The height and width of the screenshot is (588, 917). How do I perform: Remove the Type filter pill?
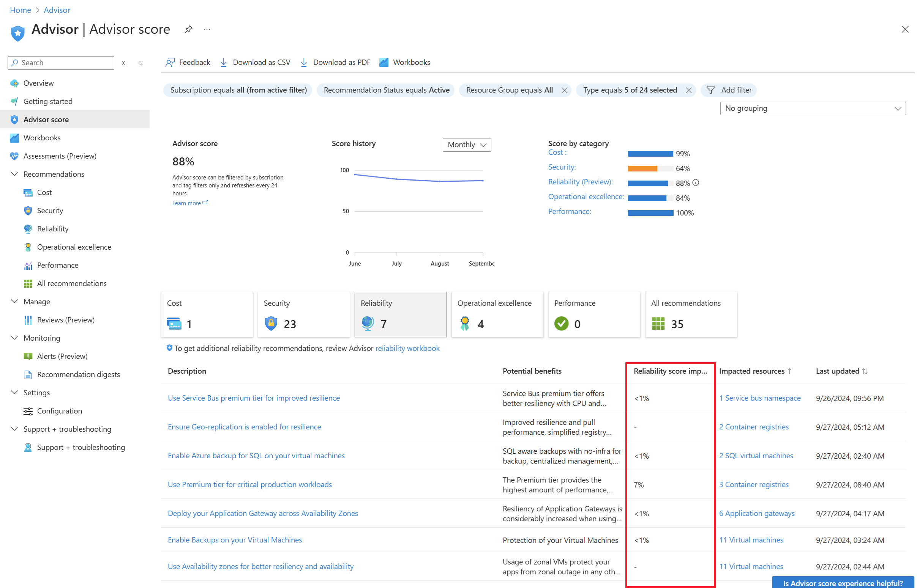pyautogui.click(x=689, y=90)
